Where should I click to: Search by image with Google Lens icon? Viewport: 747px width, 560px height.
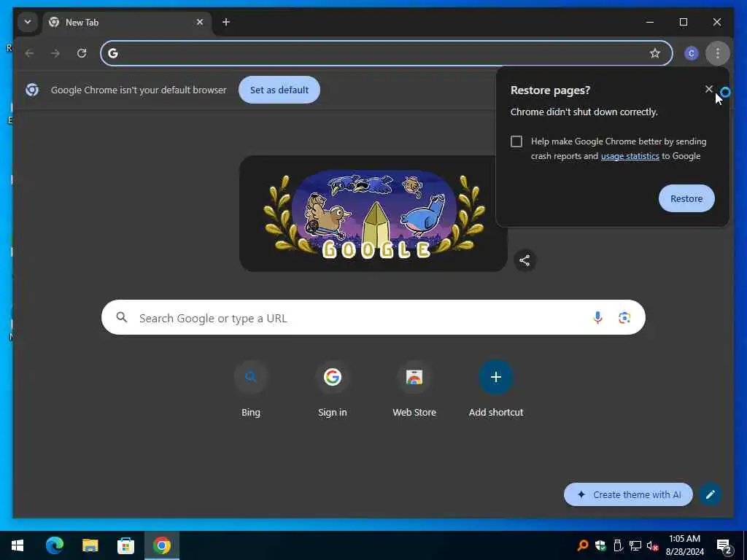[x=624, y=318]
